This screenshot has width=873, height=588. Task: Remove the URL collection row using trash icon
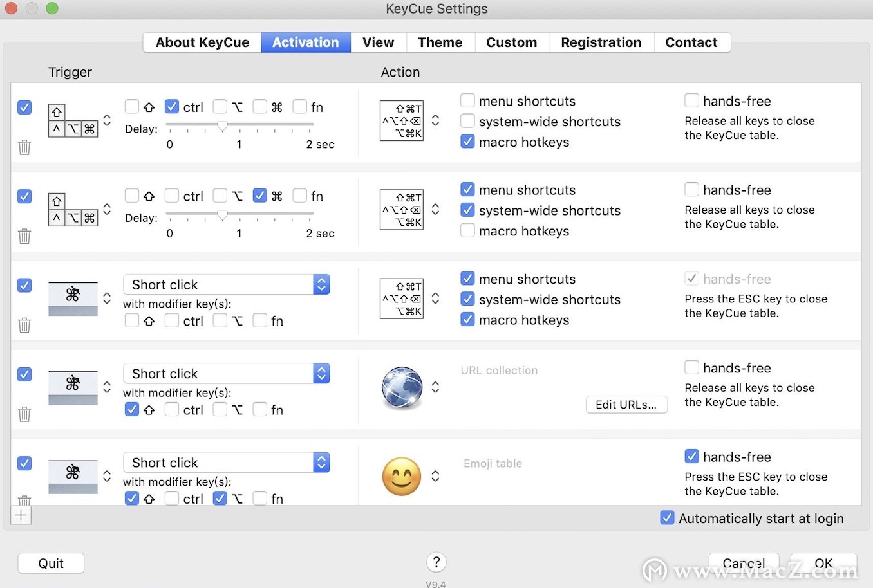[24, 414]
